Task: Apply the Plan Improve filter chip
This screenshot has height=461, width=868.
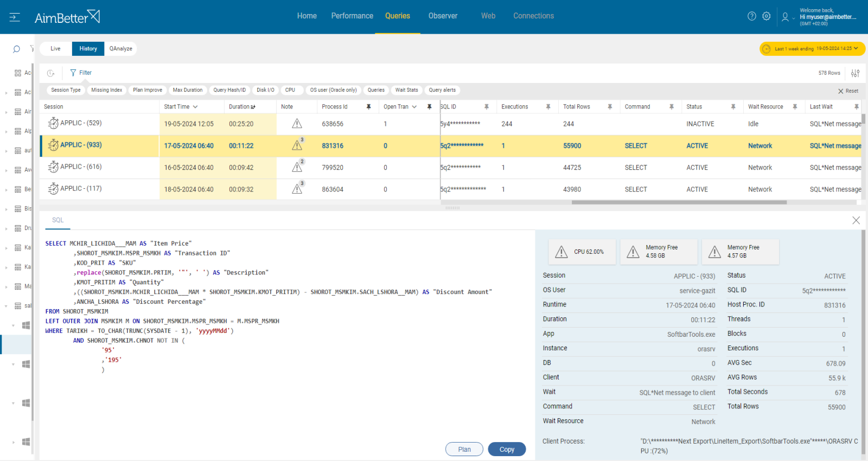Action: click(x=148, y=90)
